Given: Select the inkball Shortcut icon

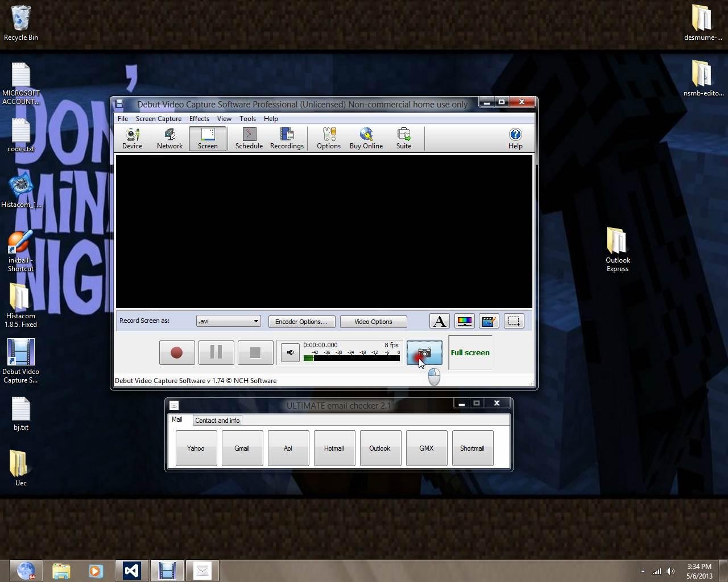Looking at the screenshot, I should [21, 251].
